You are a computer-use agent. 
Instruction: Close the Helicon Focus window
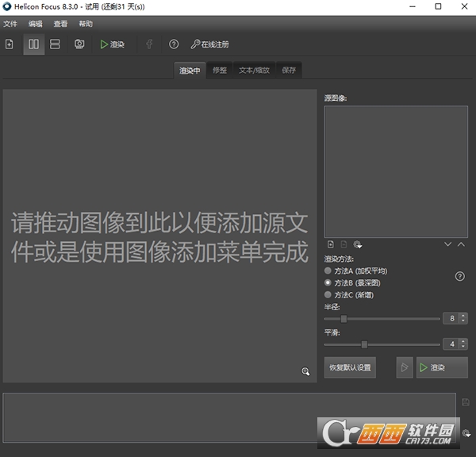point(464,6)
